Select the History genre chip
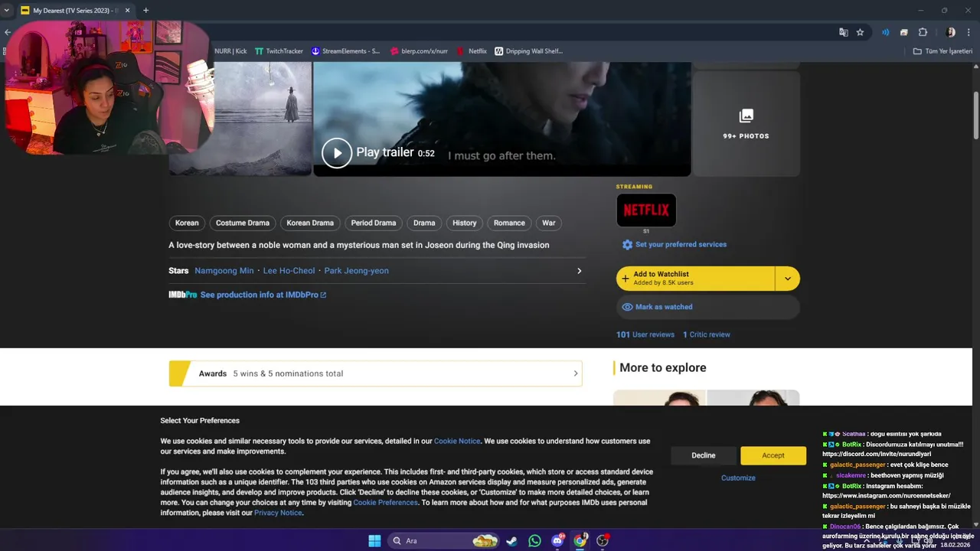 click(465, 223)
